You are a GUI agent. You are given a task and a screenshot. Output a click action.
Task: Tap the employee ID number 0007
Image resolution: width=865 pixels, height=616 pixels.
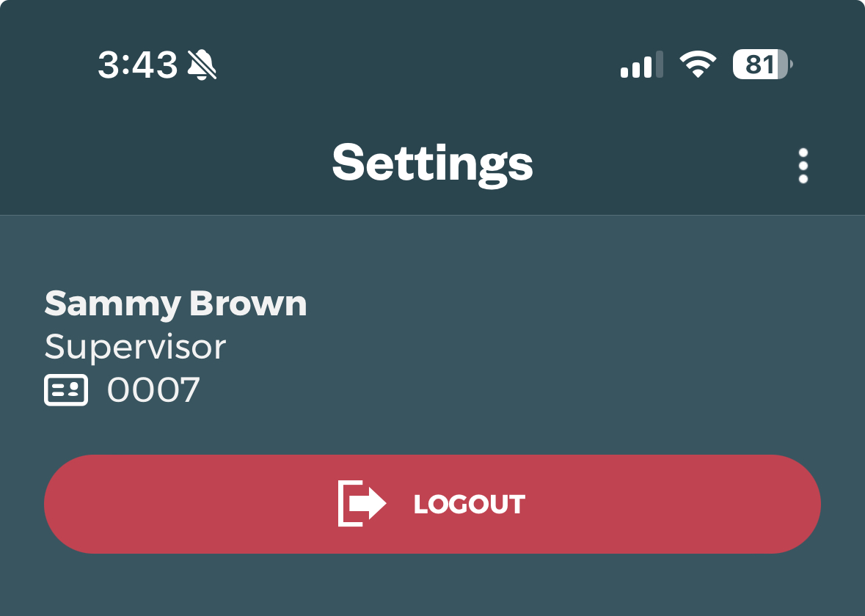point(153,390)
